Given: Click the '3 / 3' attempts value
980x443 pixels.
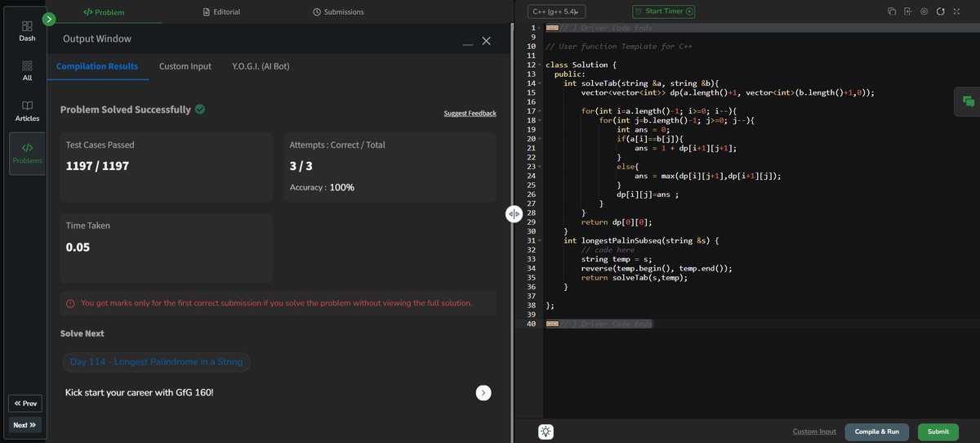Looking at the screenshot, I should 301,166.
